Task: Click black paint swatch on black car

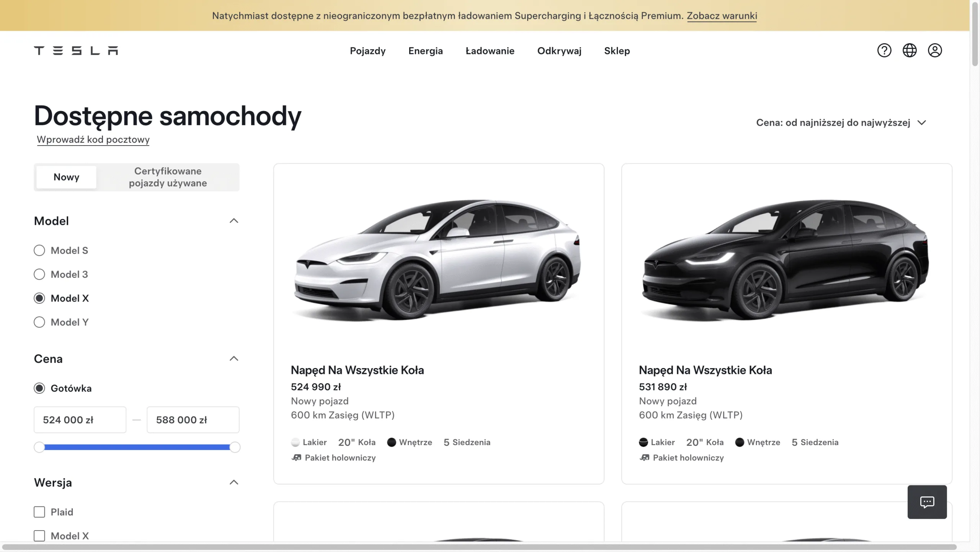Action: pos(644,442)
